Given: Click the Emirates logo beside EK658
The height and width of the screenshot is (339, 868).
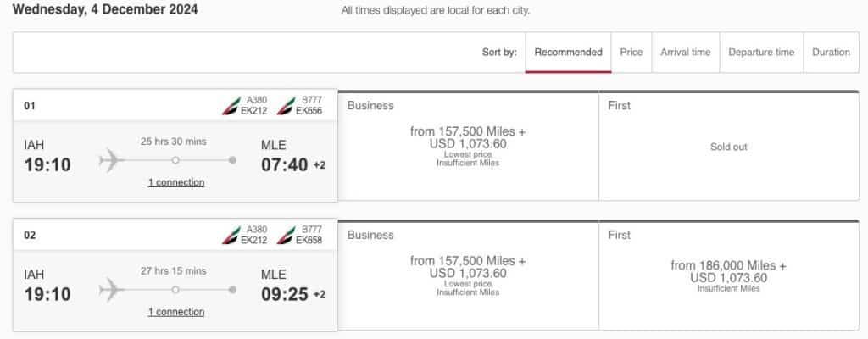Looking at the screenshot, I should 287,236.
